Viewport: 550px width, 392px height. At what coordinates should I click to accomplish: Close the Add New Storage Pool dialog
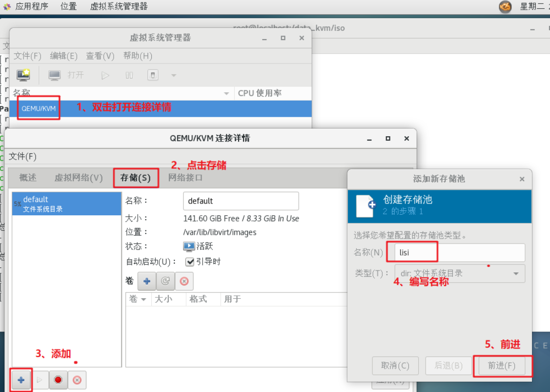pyautogui.click(x=522, y=179)
